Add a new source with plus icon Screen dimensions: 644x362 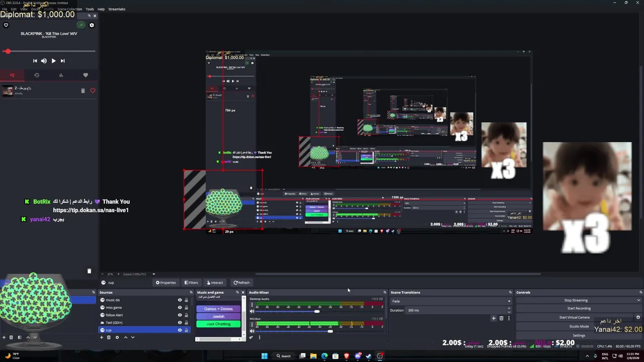click(102, 337)
